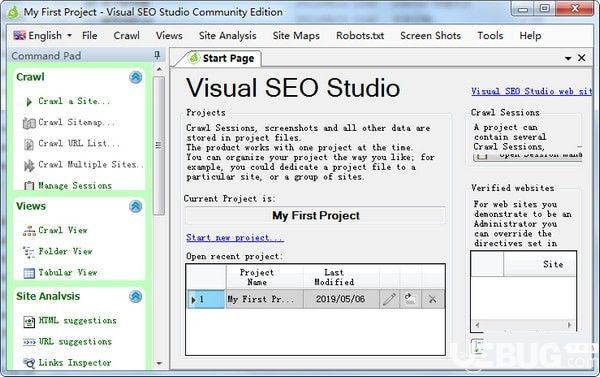This screenshot has height=377, width=600.
Task: Click the Start new project link
Action: click(x=235, y=238)
